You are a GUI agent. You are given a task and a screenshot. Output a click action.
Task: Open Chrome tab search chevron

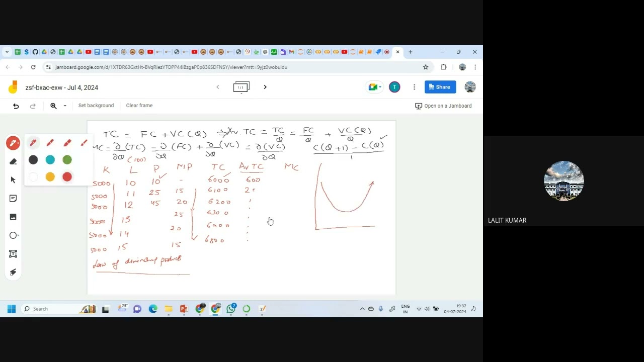tap(7, 52)
